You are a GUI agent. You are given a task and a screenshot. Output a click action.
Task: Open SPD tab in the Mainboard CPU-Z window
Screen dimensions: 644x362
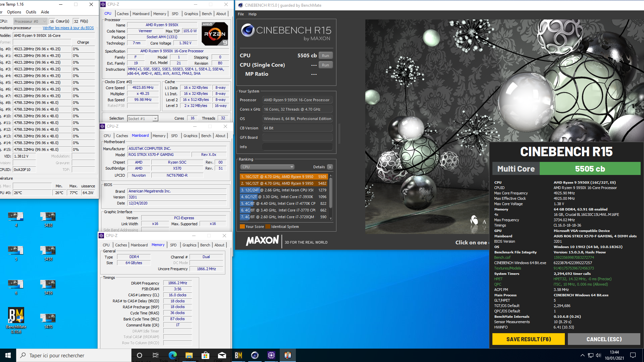pos(174,136)
